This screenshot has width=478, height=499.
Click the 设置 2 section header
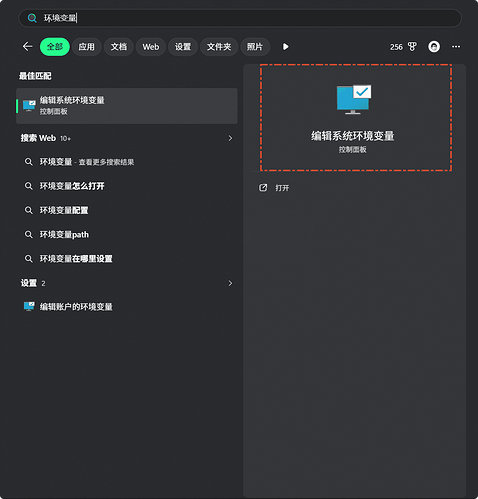[33, 283]
